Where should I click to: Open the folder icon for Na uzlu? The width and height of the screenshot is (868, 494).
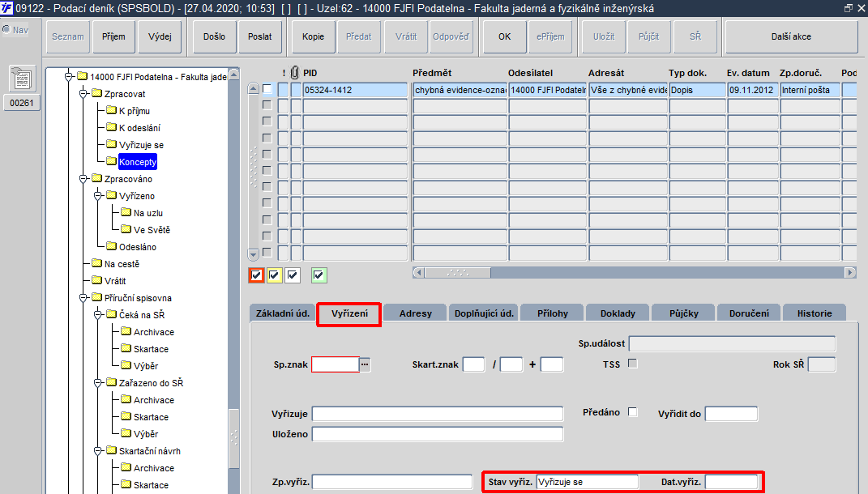coord(126,212)
